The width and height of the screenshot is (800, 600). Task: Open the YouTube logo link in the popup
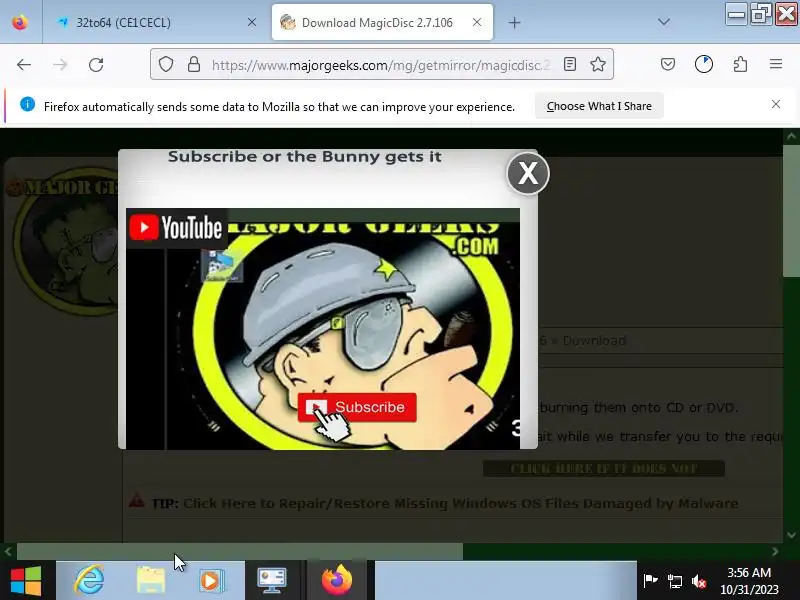click(x=176, y=228)
